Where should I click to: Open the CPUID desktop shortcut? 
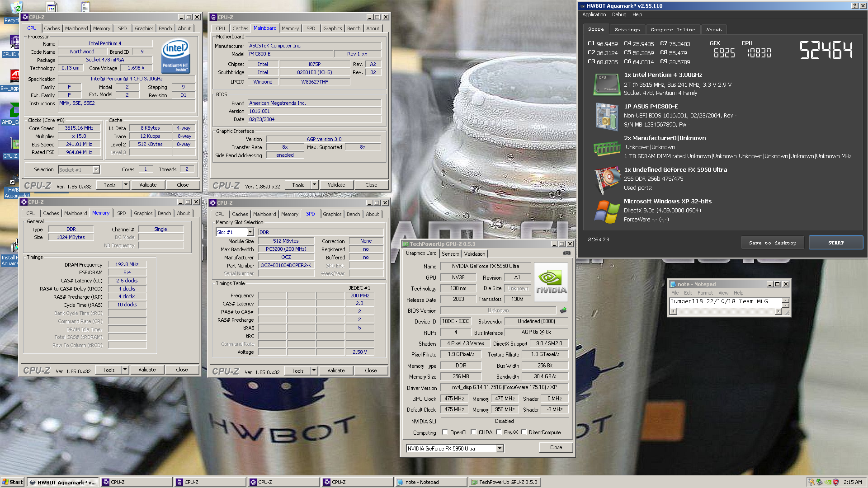[x=11, y=47]
